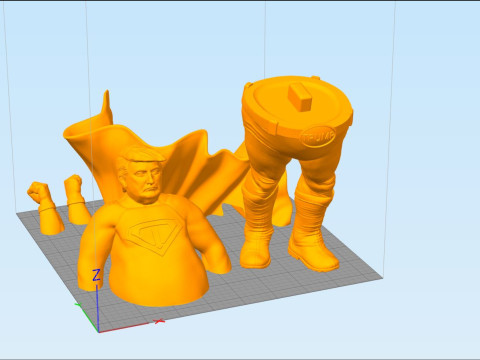
Task: Select the leftmost clenched fist model
Action: pos(45,208)
